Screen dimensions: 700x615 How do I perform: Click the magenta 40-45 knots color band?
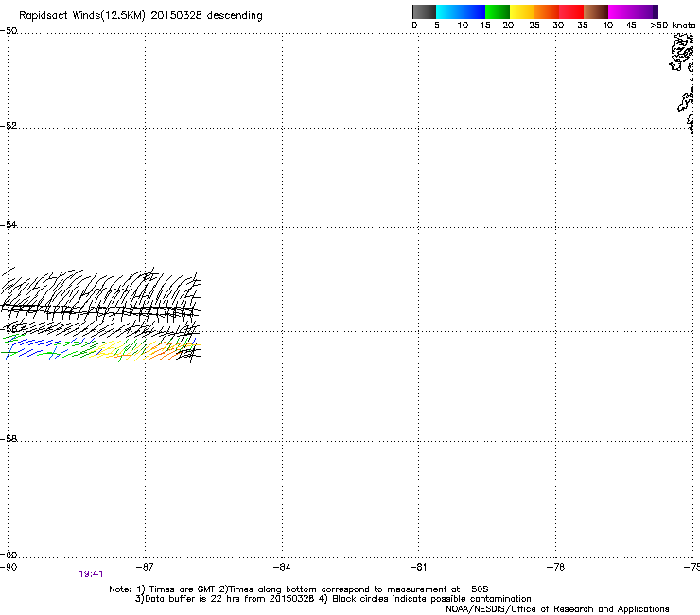click(621, 11)
